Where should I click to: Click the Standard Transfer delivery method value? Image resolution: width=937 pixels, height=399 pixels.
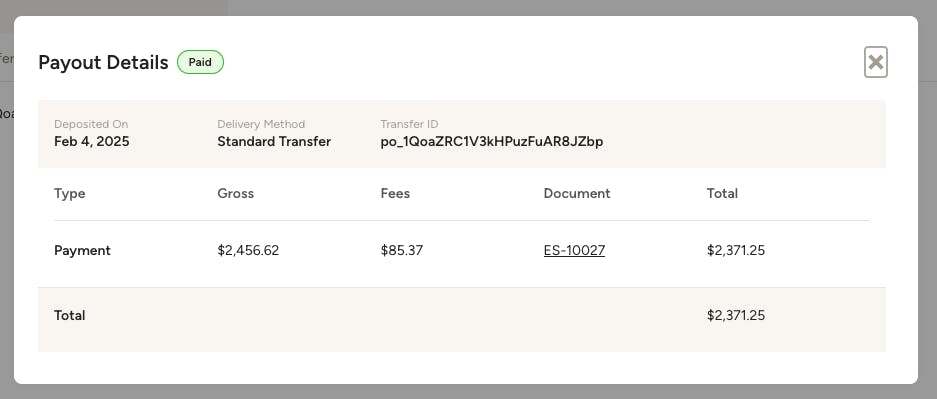tap(274, 142)
